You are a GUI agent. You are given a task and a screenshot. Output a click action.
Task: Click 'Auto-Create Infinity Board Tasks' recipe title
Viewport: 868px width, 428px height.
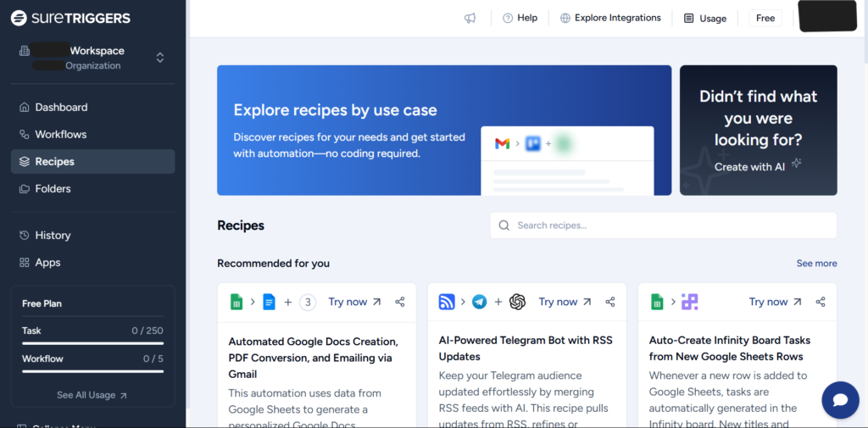click(x=730, y=348)
